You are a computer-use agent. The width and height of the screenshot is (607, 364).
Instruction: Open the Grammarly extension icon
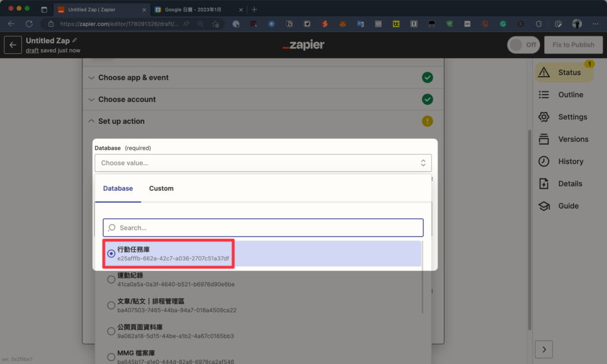tap(503, 24)
